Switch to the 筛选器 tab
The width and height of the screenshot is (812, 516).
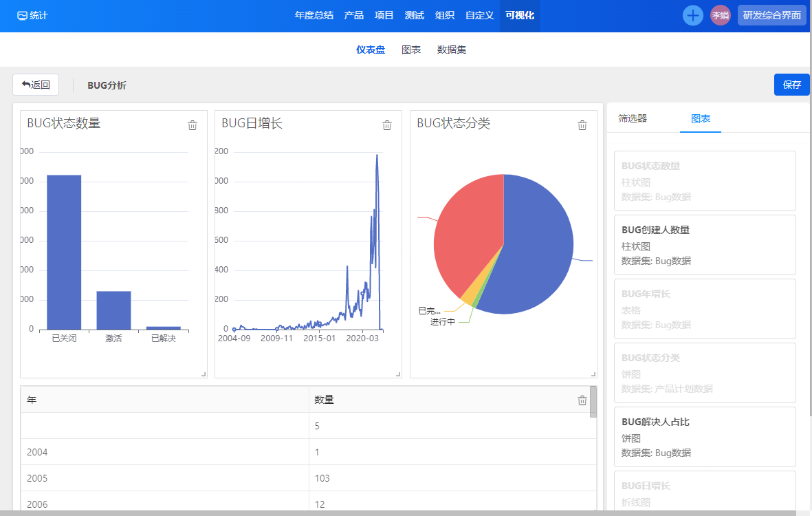pyautogui.click(x=633, y=118)
